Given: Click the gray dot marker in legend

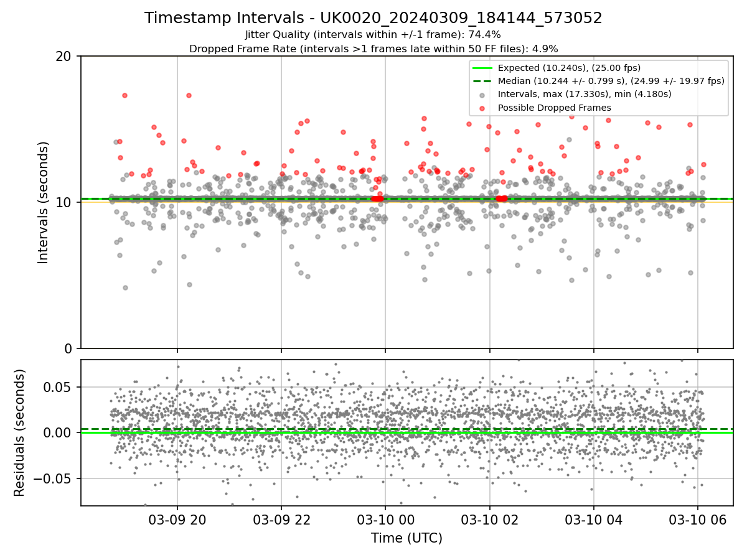Looking at the screenshot, I should pyautogui.click(x=482, y=95).
